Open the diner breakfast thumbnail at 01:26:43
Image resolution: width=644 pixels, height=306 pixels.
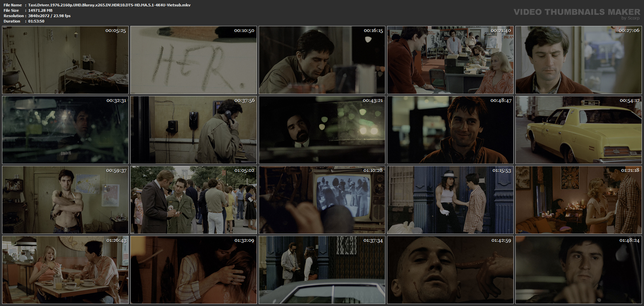pyautogui.click(x=66, y=270)
